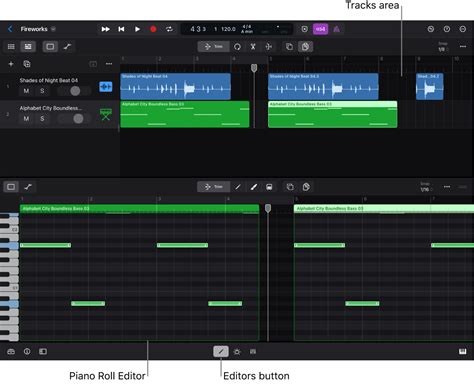This screenshot has height=385, width=474.
Task: Switch to the grid view button
Action: [x=11, y=47]
